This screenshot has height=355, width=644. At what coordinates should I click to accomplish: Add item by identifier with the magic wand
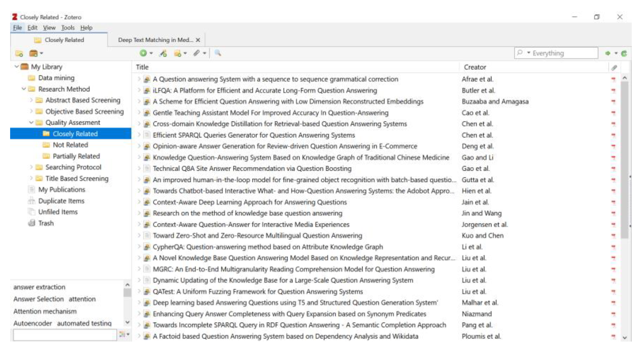point(163,53)
